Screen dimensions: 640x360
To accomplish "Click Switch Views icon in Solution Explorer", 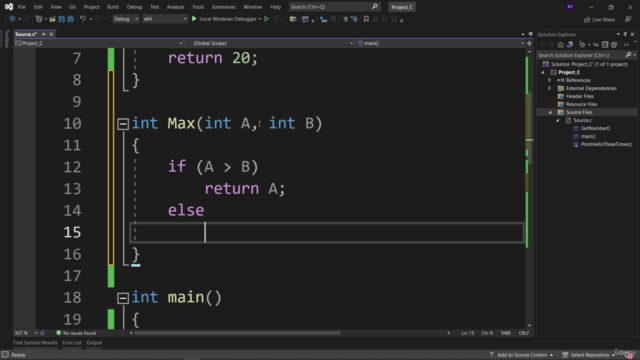I will 569,45.
